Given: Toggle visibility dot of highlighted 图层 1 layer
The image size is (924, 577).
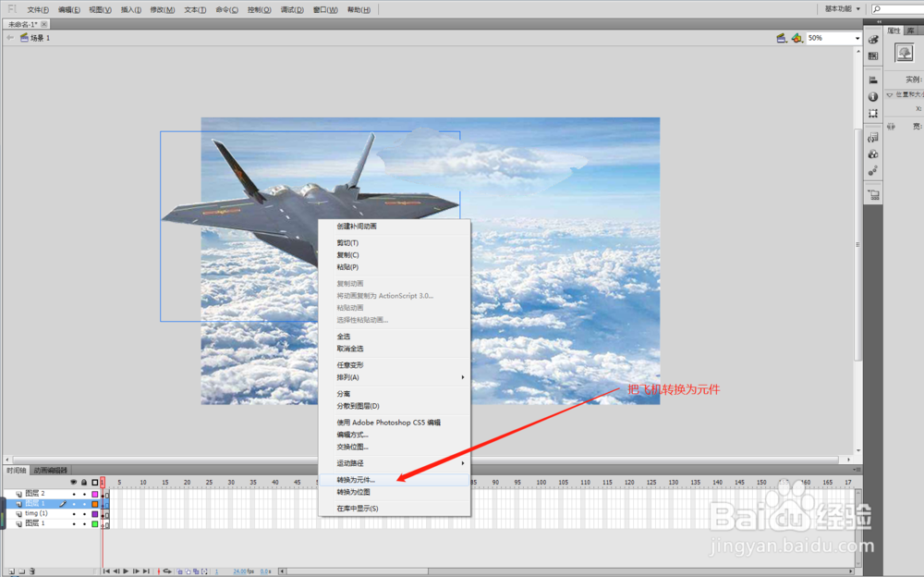Looking at the screenshot, I should tap(74, 504).
